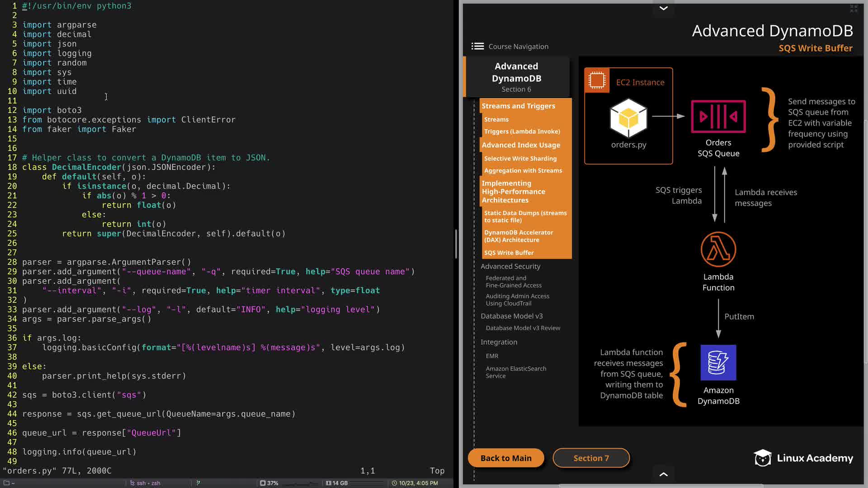
Task: Click the Orders SQS Queue icon
Action: pos(718,117)
